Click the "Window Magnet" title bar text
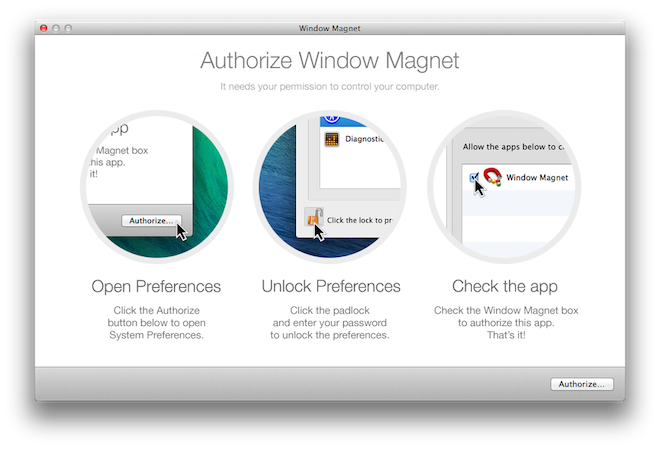Screen dimensions: 660x449 [329, 28]
